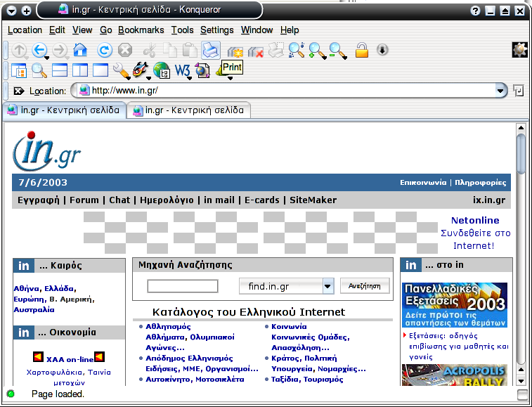Viewport: 532px width, 407px height.
Task: Click the security padlock icon
Action: (361, 50)
